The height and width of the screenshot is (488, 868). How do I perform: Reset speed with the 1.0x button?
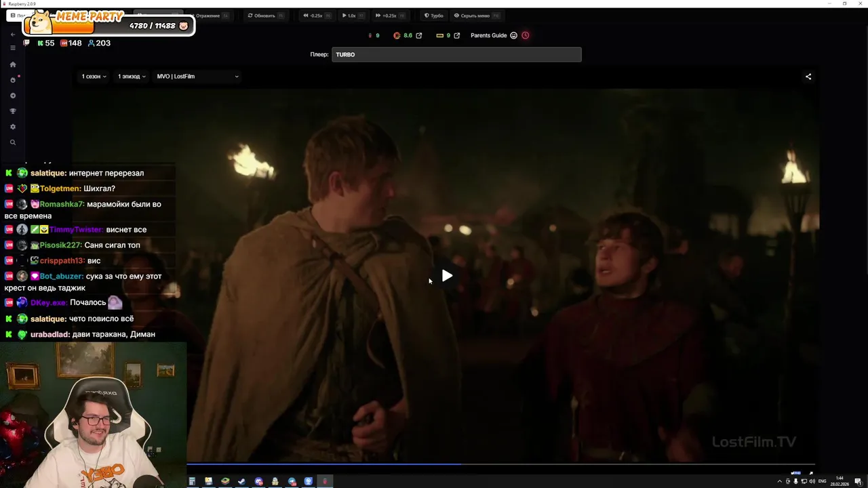353,16
